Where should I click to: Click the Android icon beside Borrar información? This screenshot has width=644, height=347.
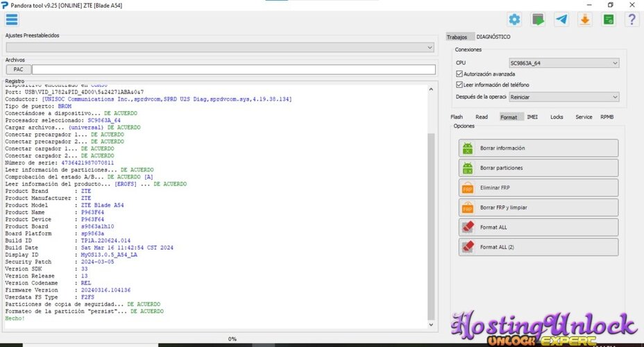pos(468,149)
